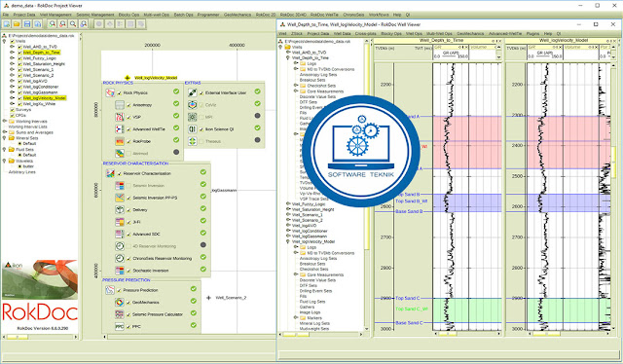Viewport: 623px width, 364px height.
Task: Open the Advanced SDC module icon
Action: (x=119, y=234)
